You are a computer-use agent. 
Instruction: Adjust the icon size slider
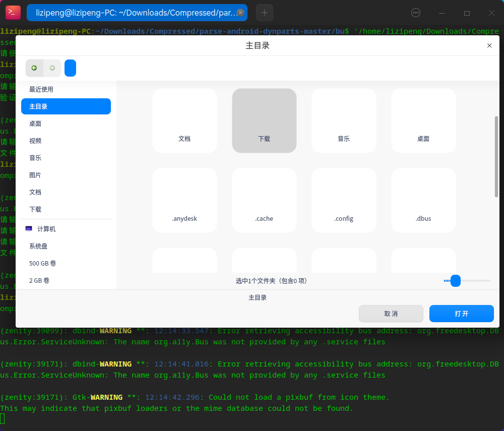tap(455, 281)
